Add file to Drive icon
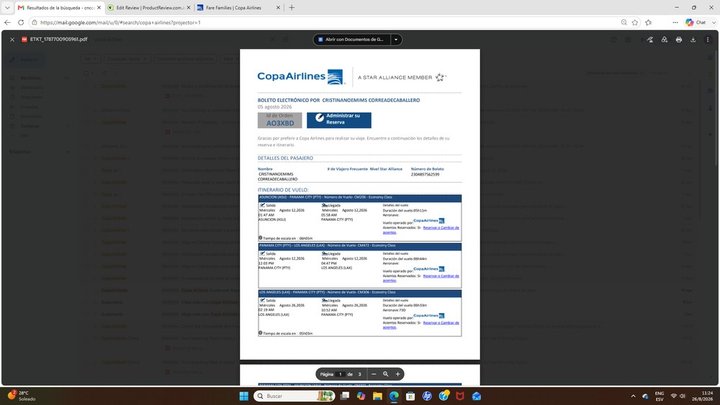The height and width of the screenshot is (405, 720). coord(664,39)
